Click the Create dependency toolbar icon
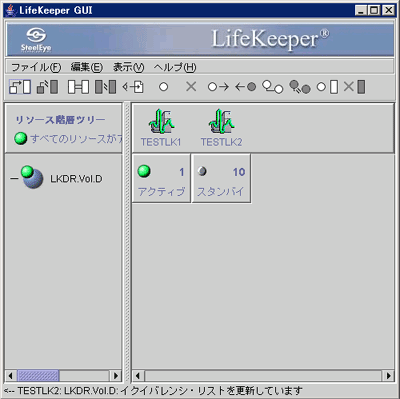 pyautogui.click(x=273, y=87)
